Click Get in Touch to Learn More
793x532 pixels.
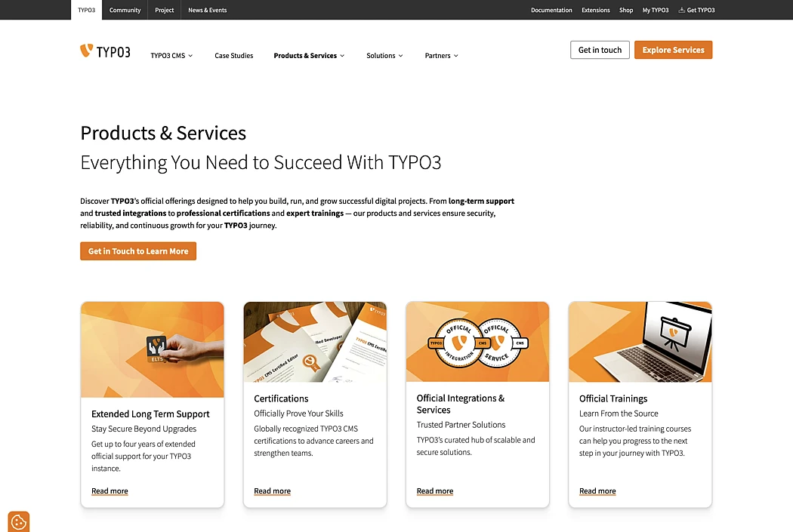coord(138,251)
